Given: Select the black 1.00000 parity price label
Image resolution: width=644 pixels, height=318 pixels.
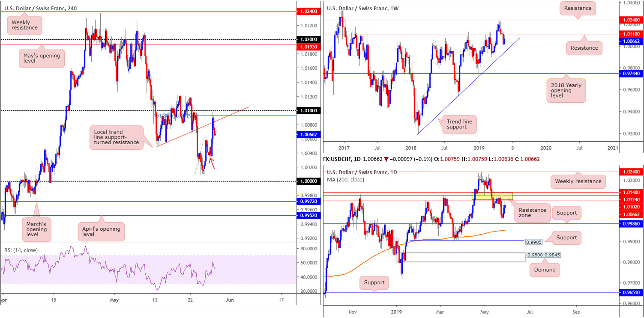Looking at the screenshot, I should [x=308, y=181].
